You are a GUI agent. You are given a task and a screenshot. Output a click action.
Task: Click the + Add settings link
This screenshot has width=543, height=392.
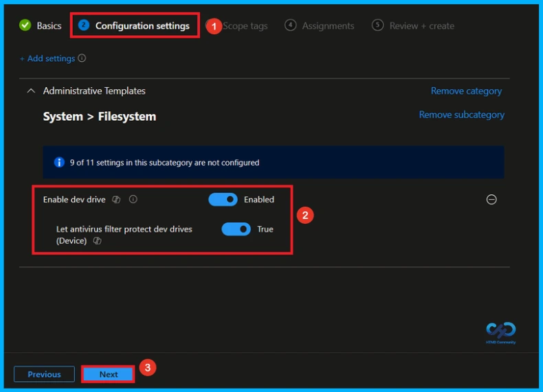(x=47, y=58)
